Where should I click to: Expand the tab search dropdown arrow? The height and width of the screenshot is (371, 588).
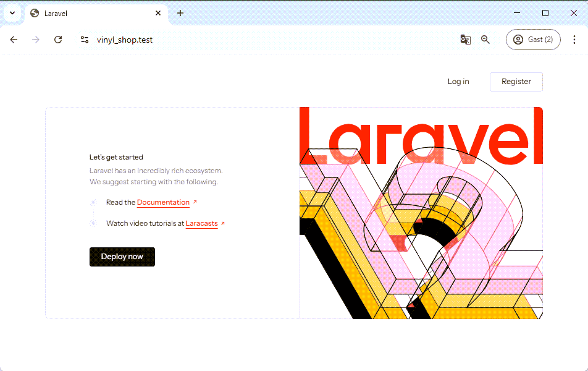12,13
